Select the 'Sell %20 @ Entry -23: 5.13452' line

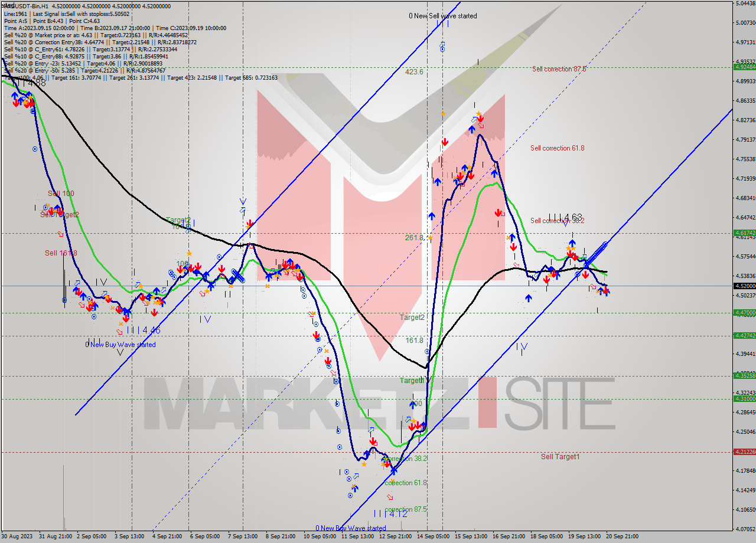[83, 63]
